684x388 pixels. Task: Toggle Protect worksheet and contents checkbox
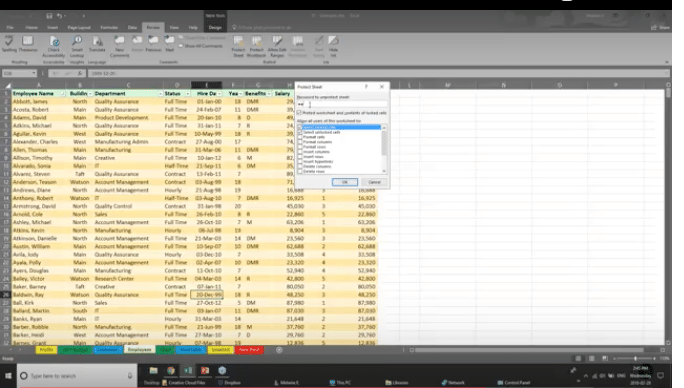click(x=299, y=113)
